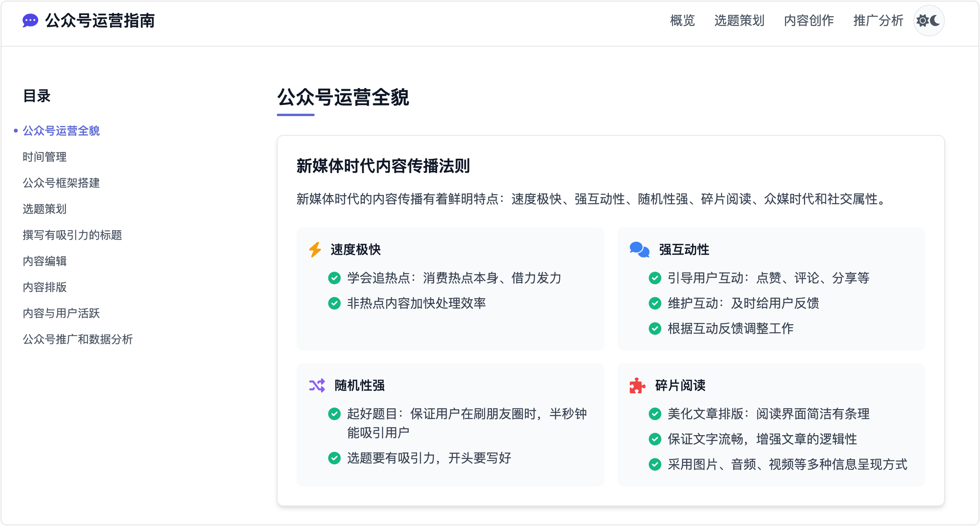
Task: Click the green check beside 维护互动
Action: 655,303
